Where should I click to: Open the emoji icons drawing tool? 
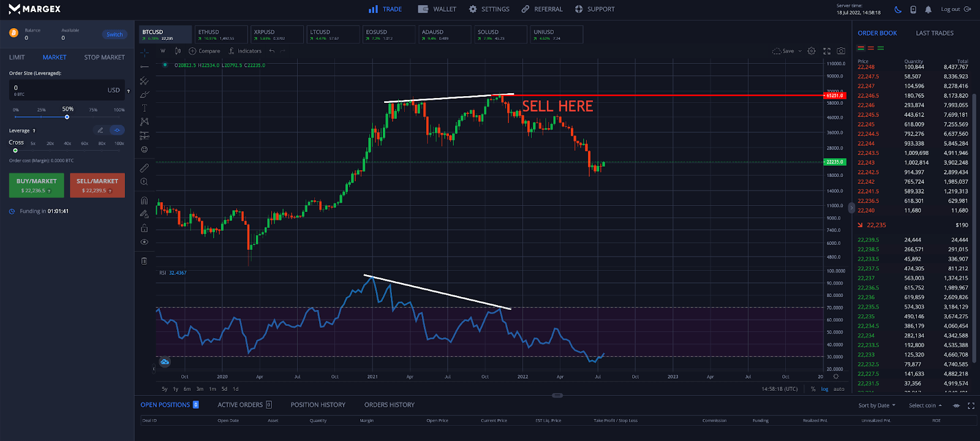(145, 149)
